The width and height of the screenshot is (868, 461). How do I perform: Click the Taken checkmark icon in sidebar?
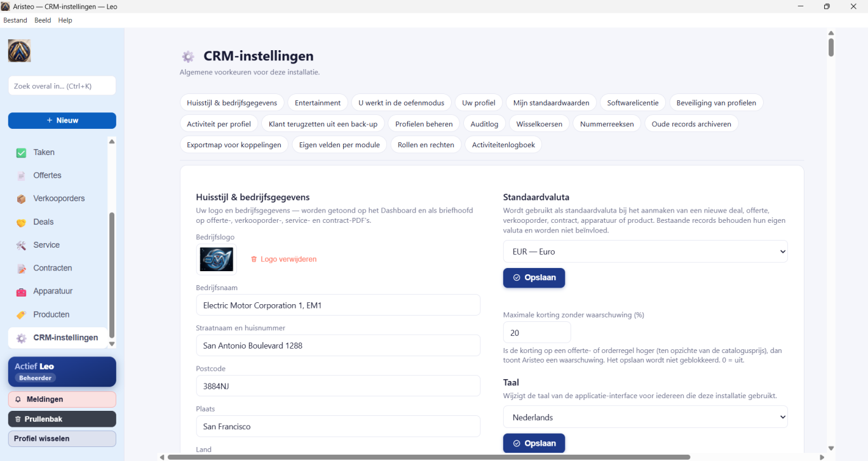click(21, 152)
